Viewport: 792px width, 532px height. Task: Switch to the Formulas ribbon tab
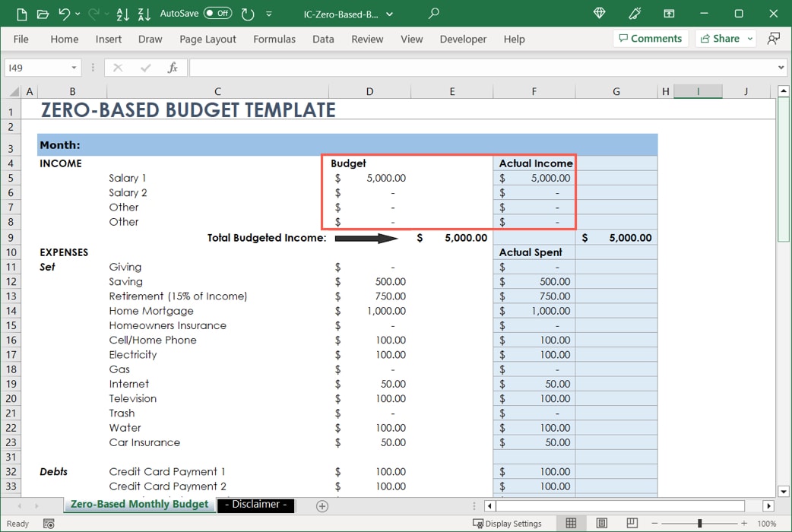pos(274,39)
